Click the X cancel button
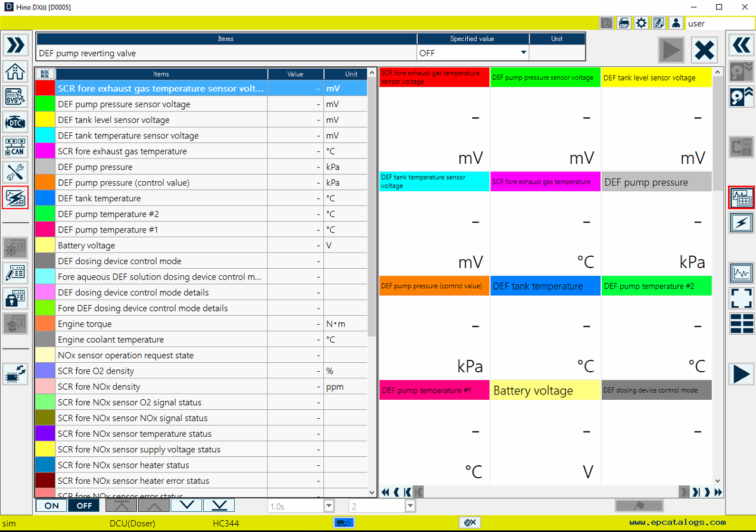 (x=704, y=49)
